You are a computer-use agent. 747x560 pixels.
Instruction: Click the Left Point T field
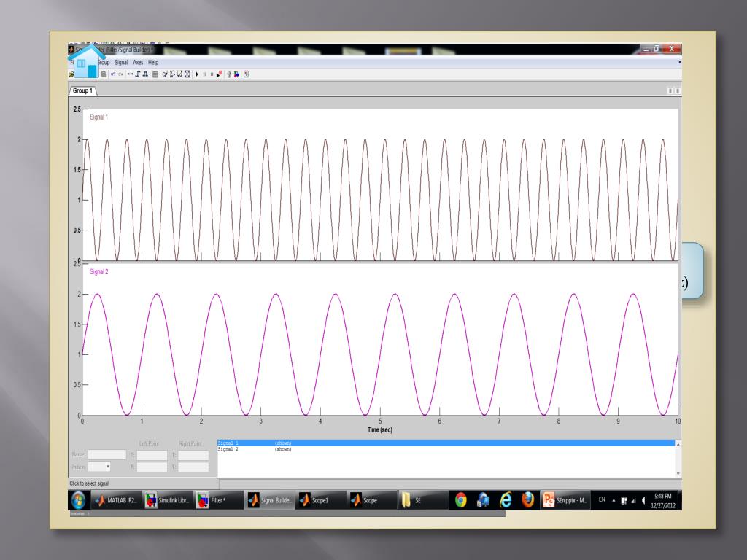pyautogui.click(x=152, y=455)
